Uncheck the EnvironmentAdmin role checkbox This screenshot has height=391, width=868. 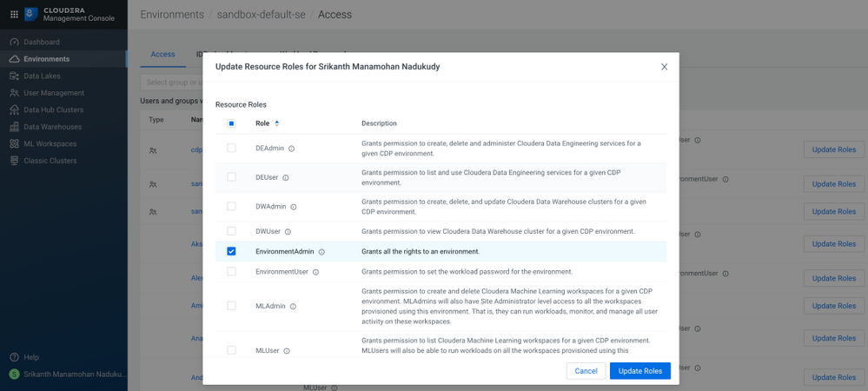click(x=231, y=252)
